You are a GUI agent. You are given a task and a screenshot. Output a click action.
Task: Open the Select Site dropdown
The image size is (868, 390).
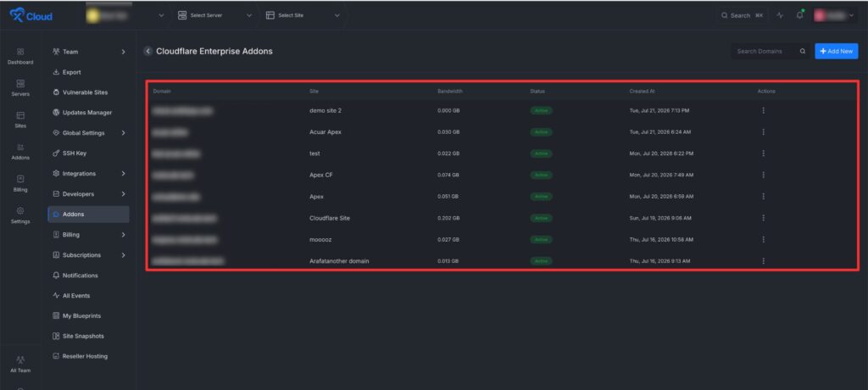[303, 15]
